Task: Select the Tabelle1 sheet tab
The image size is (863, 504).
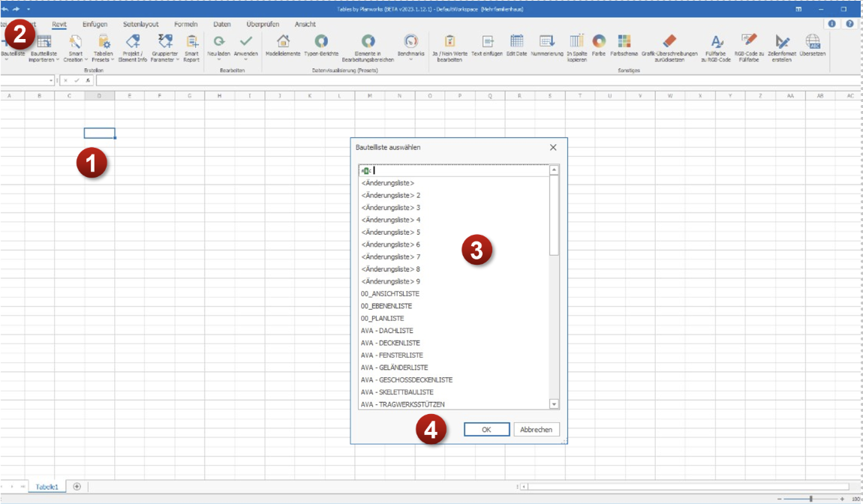Action: point(47,487)
